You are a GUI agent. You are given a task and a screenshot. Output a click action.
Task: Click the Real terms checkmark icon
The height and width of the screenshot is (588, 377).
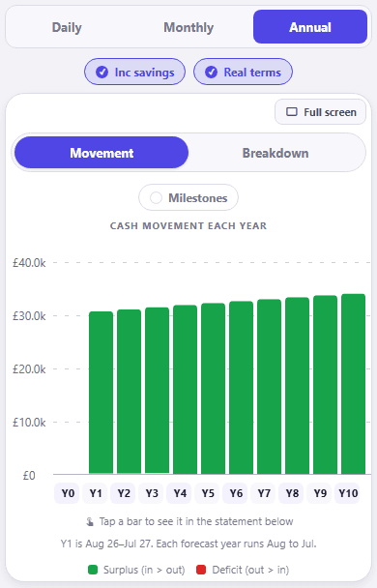click(211, 72)
